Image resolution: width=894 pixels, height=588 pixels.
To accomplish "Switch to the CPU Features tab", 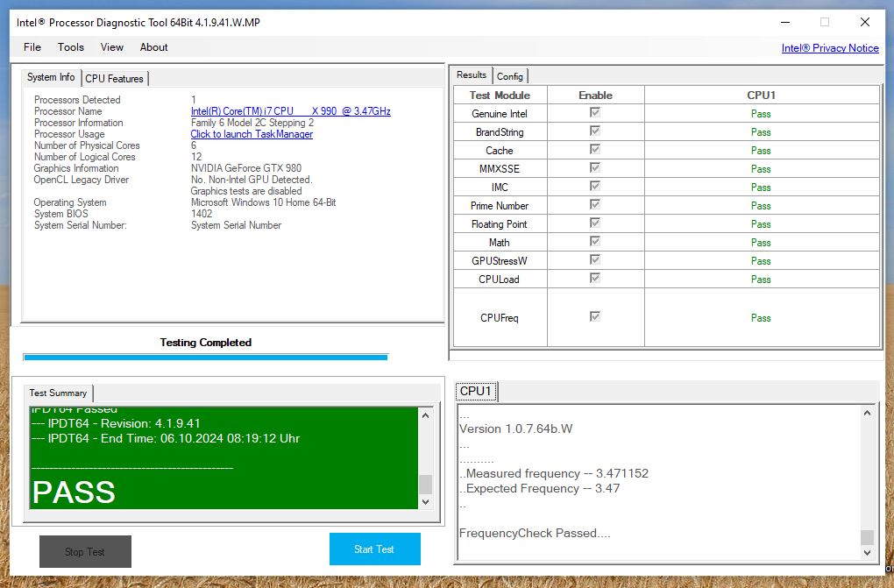I will [114, 79].
